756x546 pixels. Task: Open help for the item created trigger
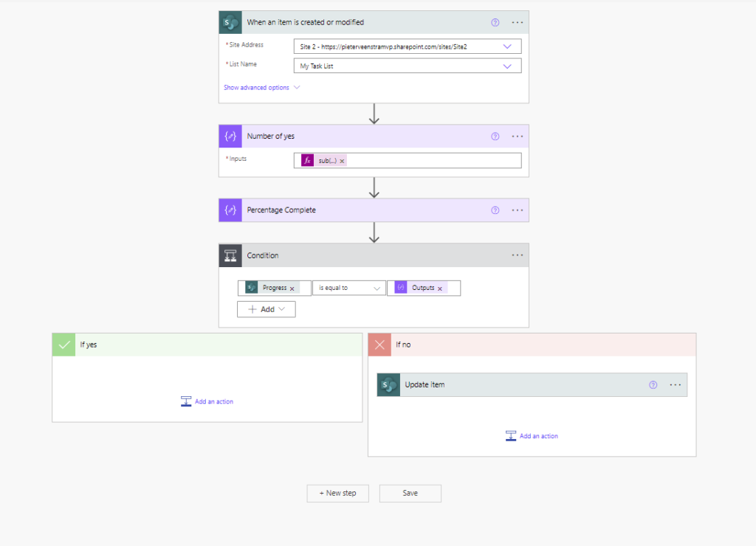pyautogui.click(x=495, y=23)
